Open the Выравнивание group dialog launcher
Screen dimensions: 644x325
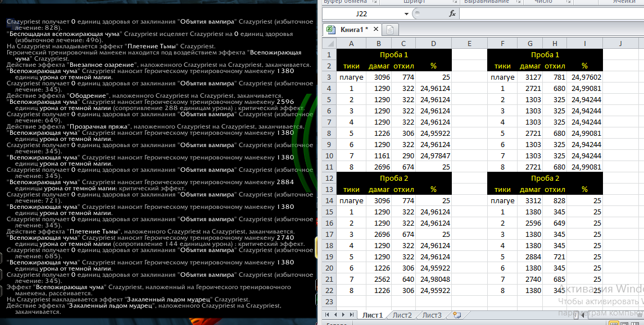(x=519, y=2)
